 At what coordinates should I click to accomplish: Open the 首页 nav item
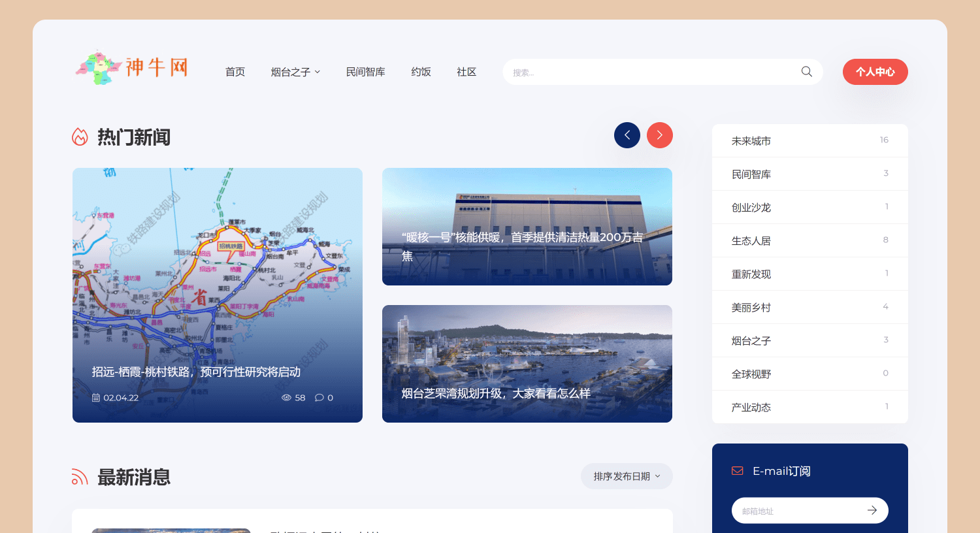pyautogui.click(x=235, y=72)
